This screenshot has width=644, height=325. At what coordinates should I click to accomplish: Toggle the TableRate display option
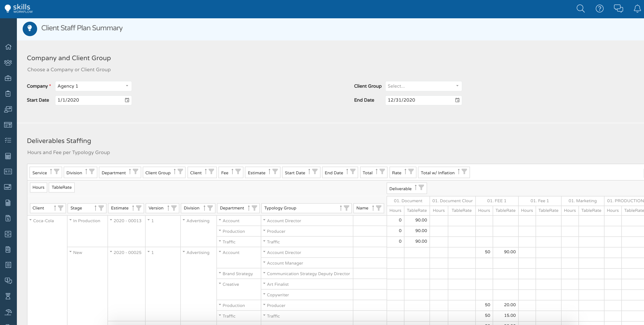(61, 187)
